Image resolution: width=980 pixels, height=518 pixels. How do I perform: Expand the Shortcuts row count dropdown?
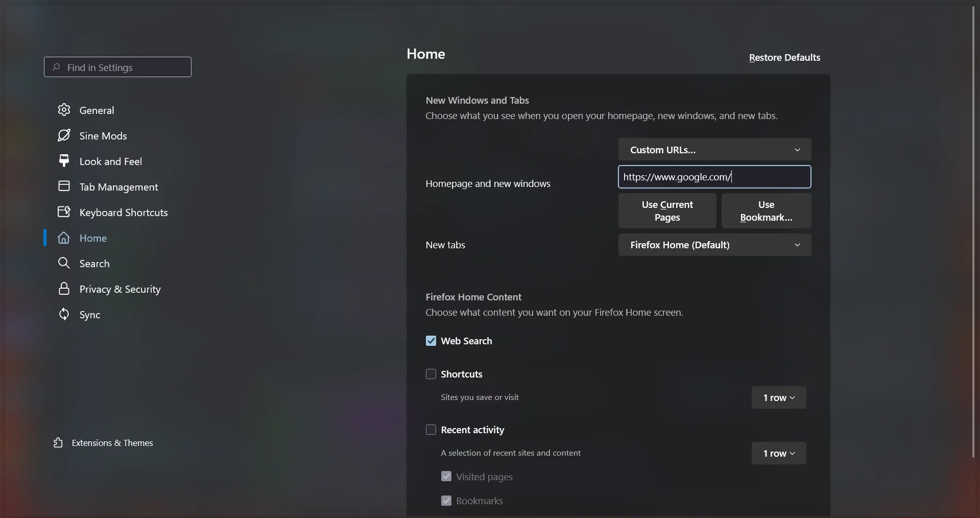click(779, 397)
